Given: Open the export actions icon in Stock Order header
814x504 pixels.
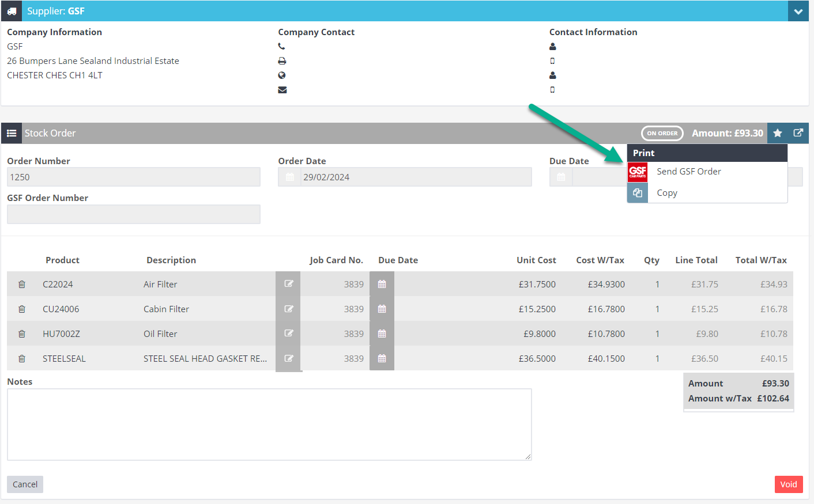Looking at the screenshot, I should [798, 133].
